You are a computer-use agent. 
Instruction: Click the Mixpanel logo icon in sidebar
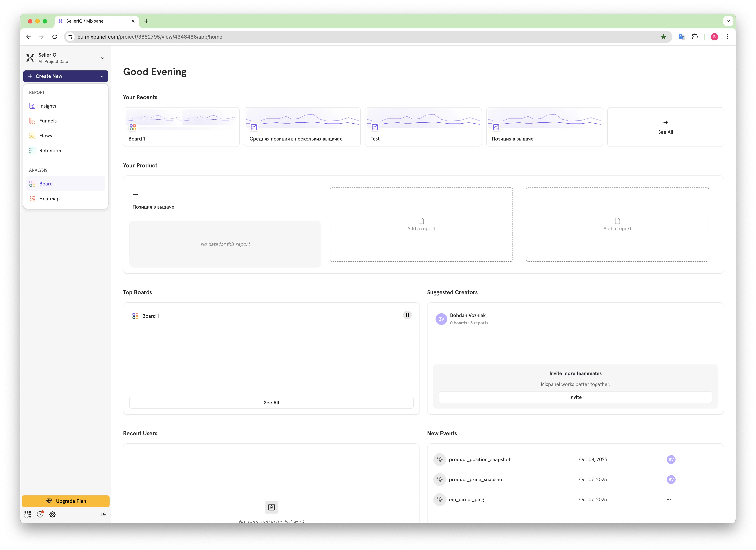(30, 58)
